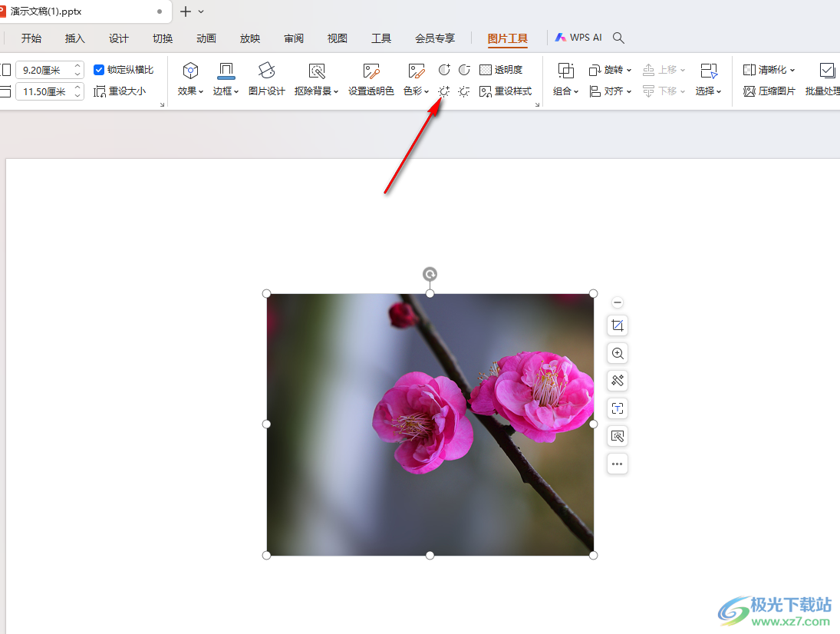Viewport: 840px width, 634px height.
Task: Click the width field showing 11.50厘米
Action: coord(44,91)
